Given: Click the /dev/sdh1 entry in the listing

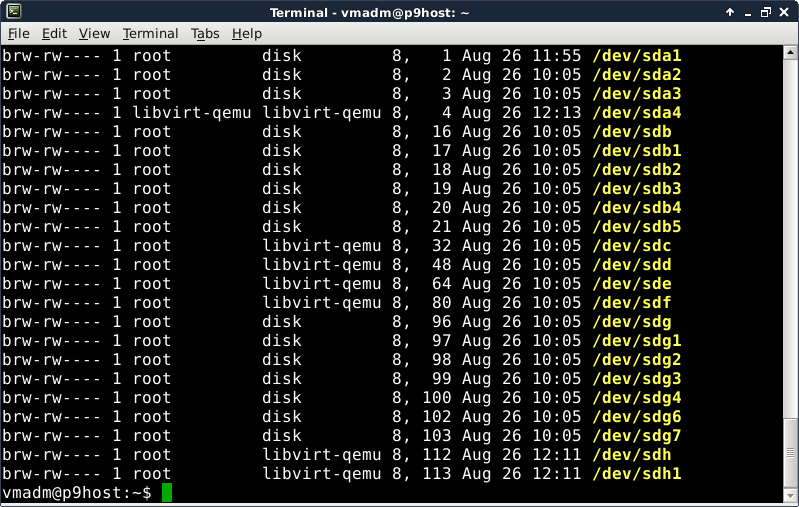Looking at the screenshot, I should 637,474.
